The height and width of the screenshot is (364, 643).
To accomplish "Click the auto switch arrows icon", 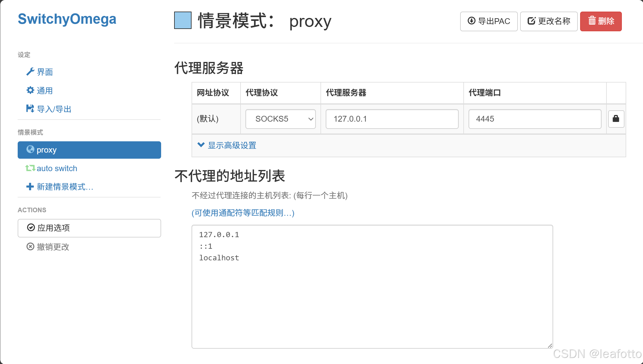I will (30, 168).
